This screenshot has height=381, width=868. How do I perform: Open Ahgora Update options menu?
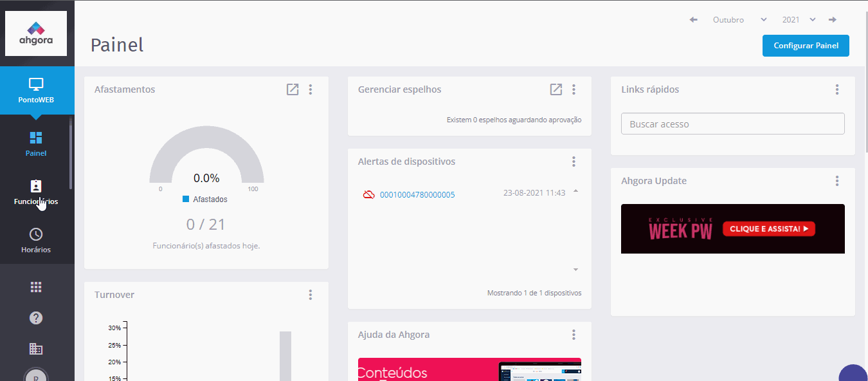pyautogui.click(x=837, y=181)
